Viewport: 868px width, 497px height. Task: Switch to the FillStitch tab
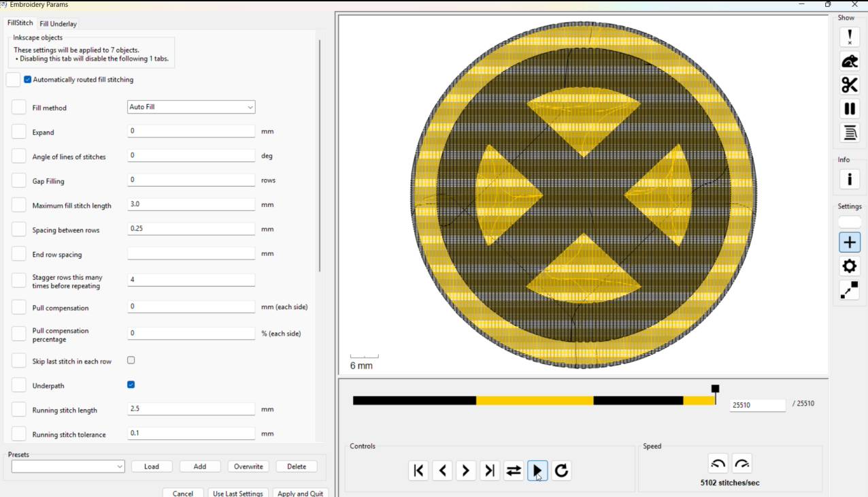click(20, 22)
